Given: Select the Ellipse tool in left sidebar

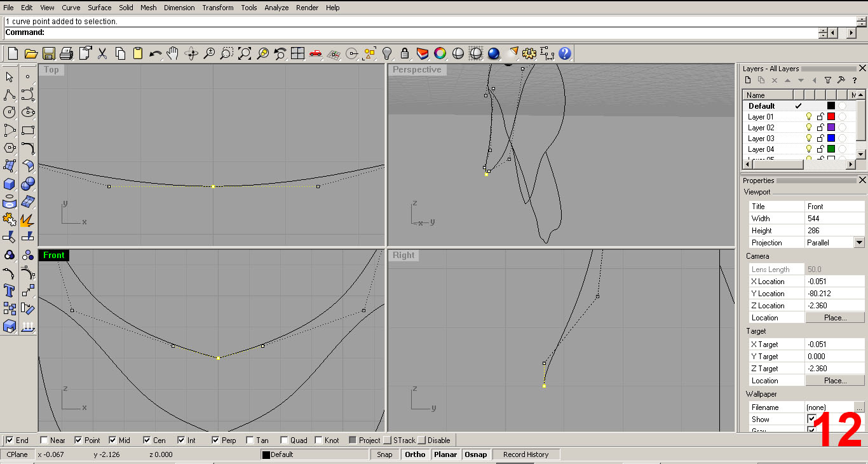Looking at the screenshot, I should click(28, 113).
